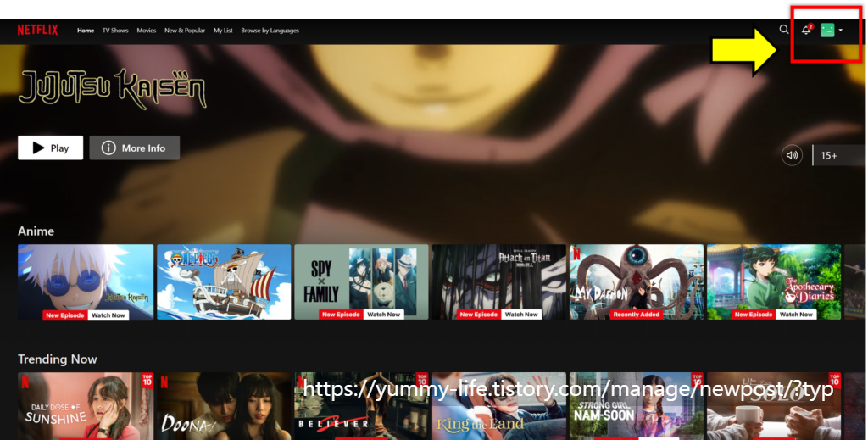
Task: Open More Info for Jujutsu Kaisen
Action: (x=135, y=148)
